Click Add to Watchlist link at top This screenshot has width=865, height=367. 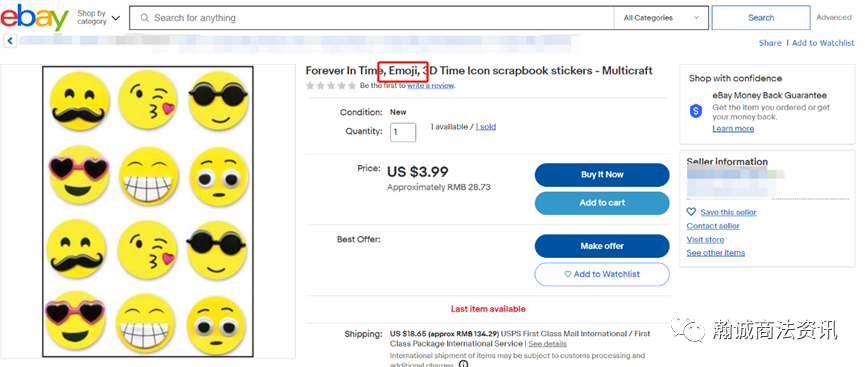tap(823, 43)
